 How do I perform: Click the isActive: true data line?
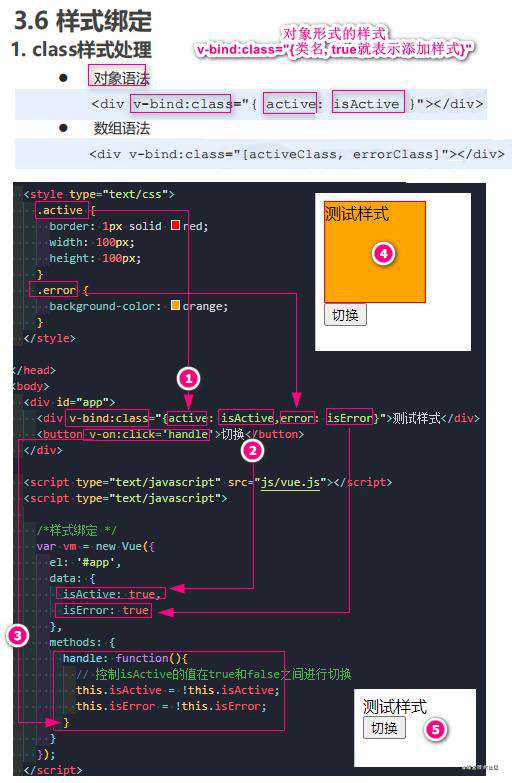click(x=111, y=594)
